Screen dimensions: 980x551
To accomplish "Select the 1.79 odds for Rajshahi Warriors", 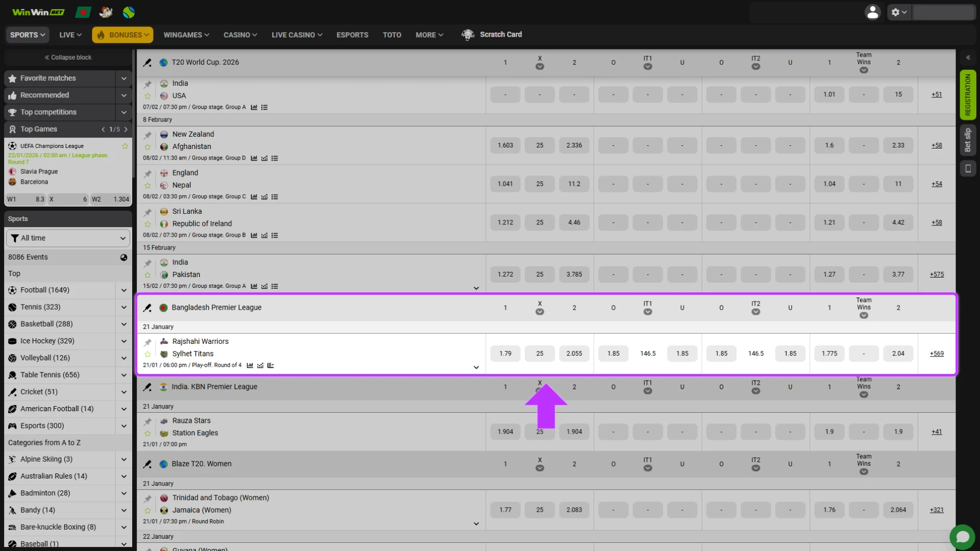I will (505, 353).
